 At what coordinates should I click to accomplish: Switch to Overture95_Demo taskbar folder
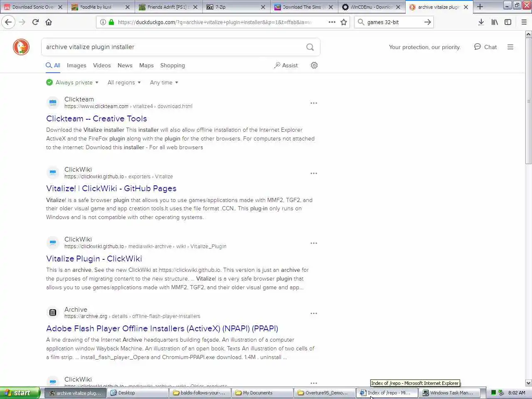click(x=325, y=393)
